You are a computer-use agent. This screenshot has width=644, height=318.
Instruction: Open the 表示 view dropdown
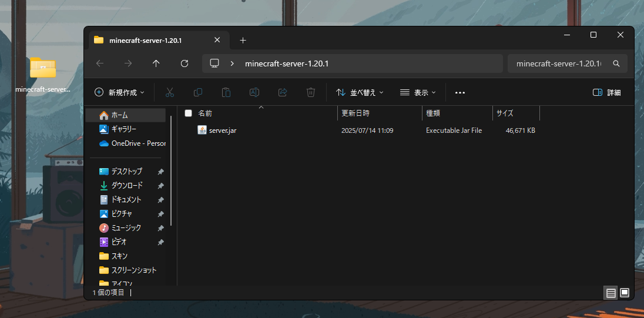click(418, 92)
